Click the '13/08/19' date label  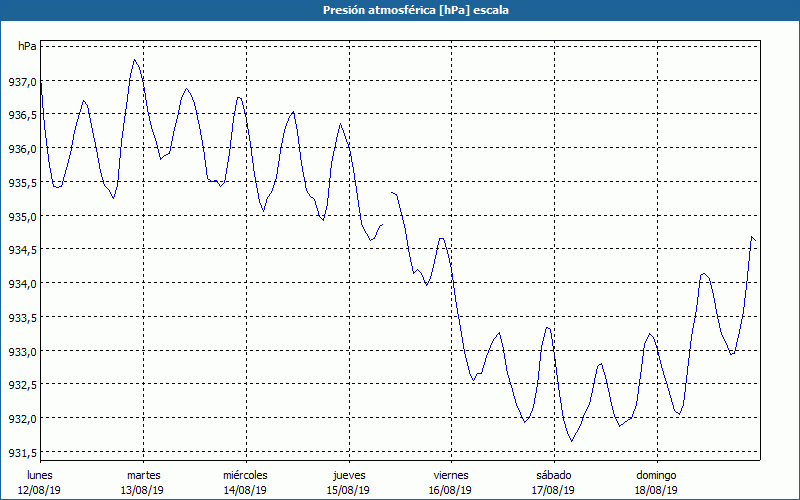pos(142,490)
